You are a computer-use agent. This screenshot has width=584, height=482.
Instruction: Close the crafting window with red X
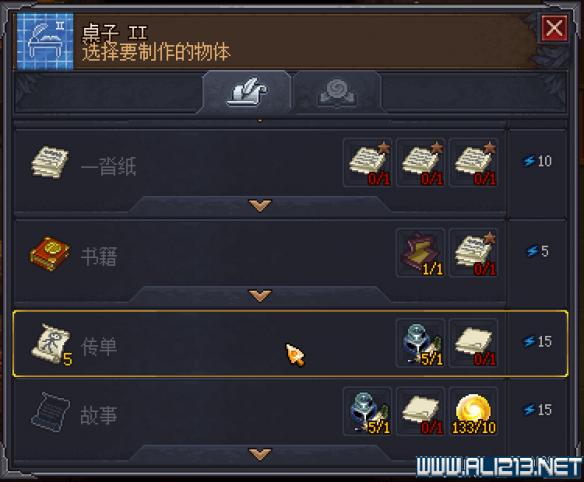(x=554, y=28)
